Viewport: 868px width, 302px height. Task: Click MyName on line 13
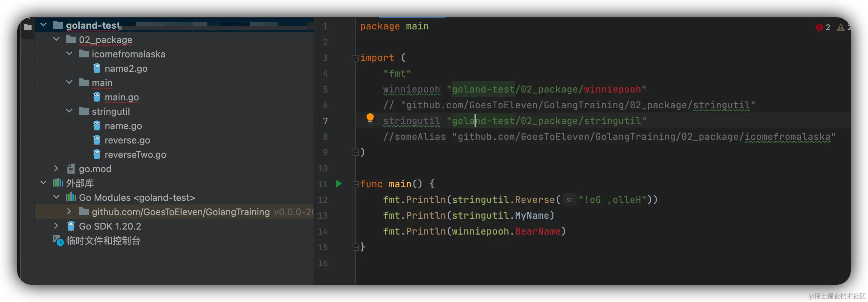pyautogui.click(x=532, y=216)
